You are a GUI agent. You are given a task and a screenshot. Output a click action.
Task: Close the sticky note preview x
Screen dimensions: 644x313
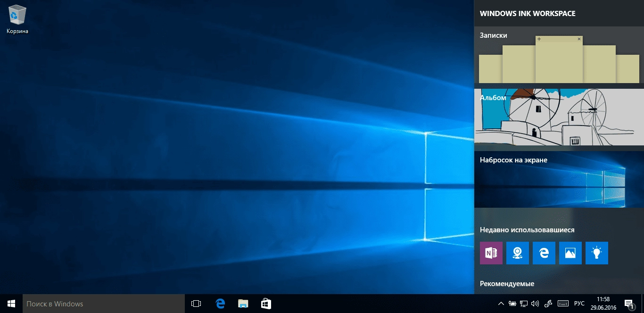pos(579,39)
